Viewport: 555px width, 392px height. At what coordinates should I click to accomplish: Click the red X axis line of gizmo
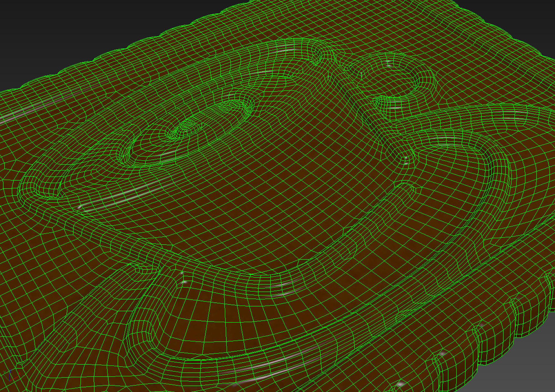point(14,378)
